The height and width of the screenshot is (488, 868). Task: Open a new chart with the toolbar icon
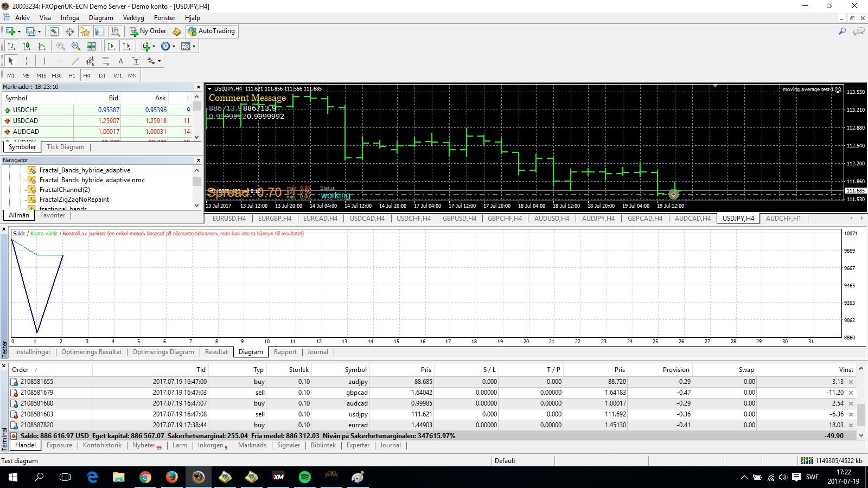click(x=10, y=31)
